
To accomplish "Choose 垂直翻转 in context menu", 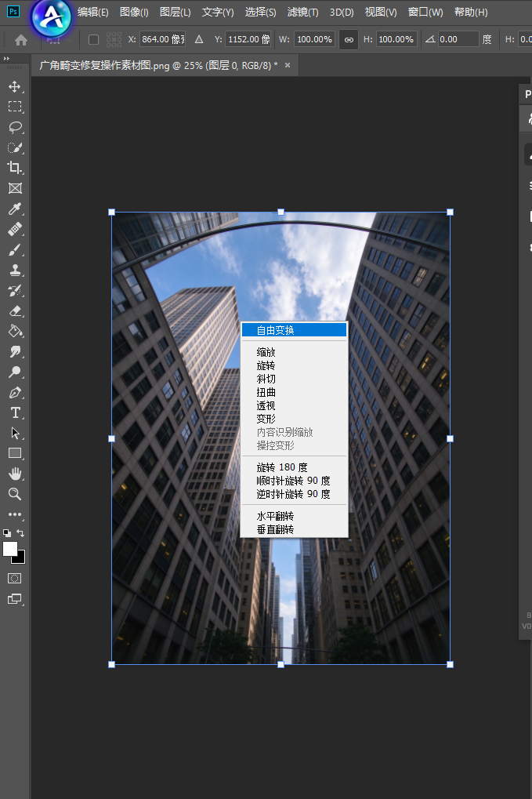I will click(x=294, y=529).
